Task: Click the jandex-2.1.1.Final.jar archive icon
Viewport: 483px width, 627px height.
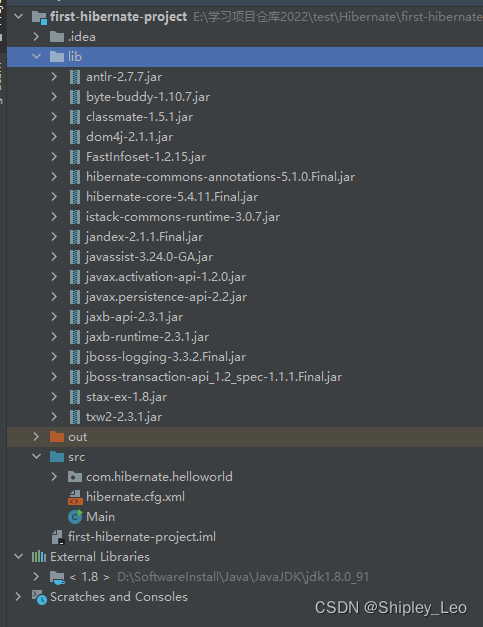Action: 75,237
